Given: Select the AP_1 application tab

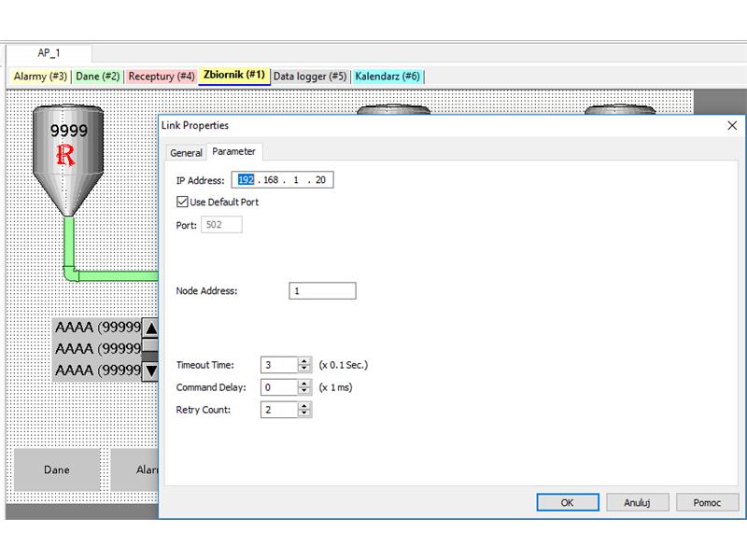Looking at the screenshot, I should point(49,53).
